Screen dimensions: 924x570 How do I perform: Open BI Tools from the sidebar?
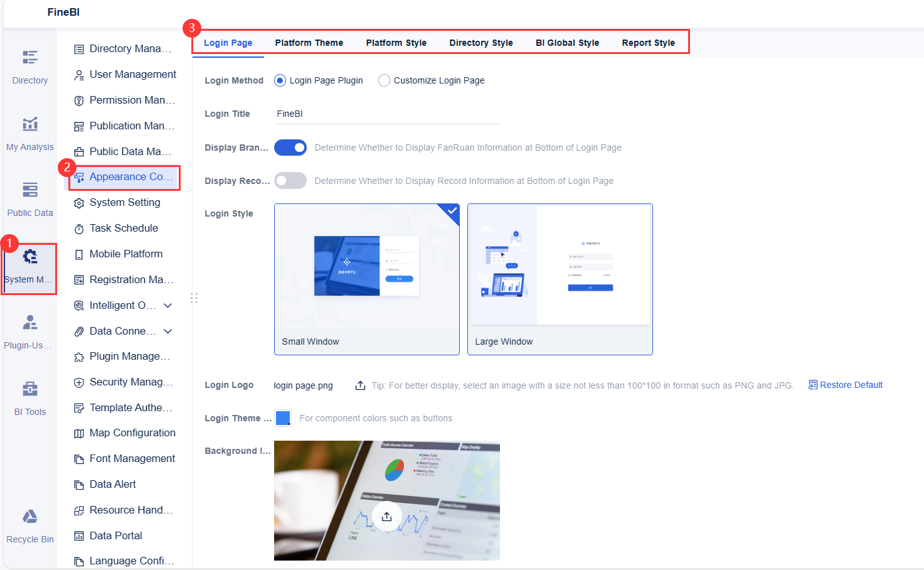tap(29, 396)
